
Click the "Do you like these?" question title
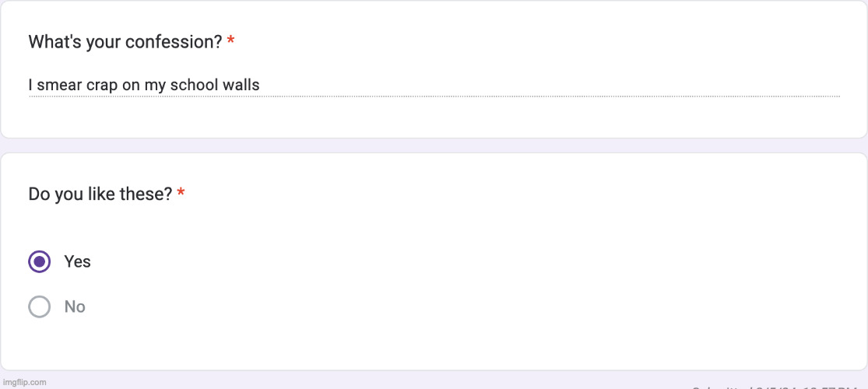coord(100,194)
